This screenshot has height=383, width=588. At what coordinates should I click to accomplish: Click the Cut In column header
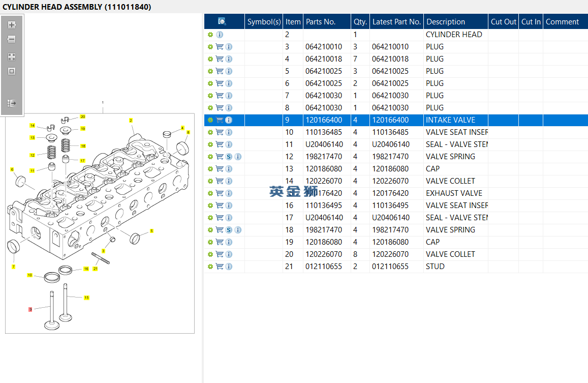pyautogui.click(x=531, y=22)
